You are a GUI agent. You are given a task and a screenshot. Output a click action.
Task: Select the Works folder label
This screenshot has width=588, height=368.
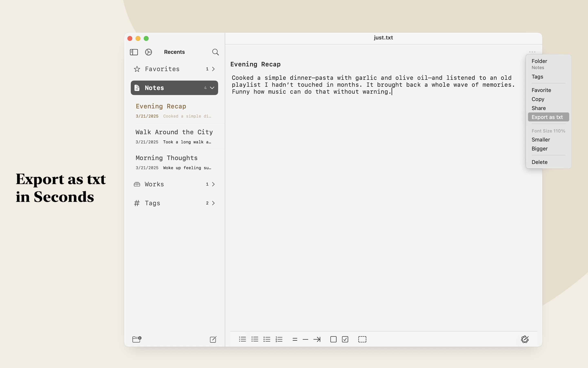[x=154, y=184]
